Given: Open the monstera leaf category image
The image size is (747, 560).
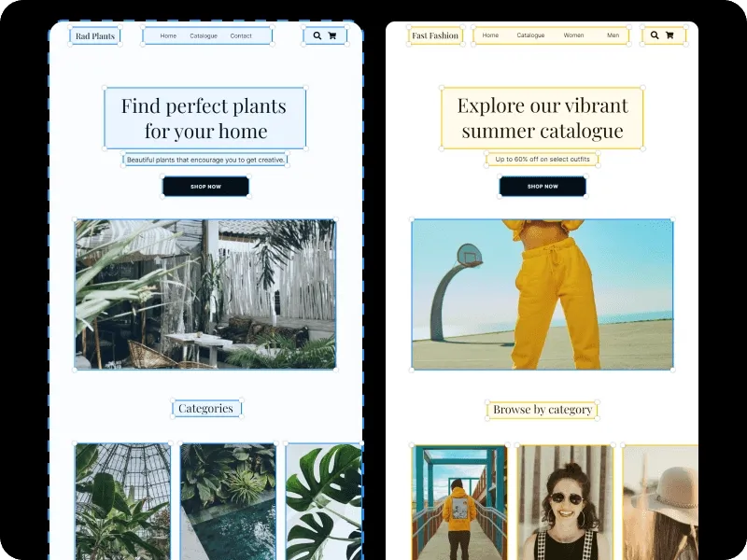Looking at the screenshot, I should [x=324, y=501].
